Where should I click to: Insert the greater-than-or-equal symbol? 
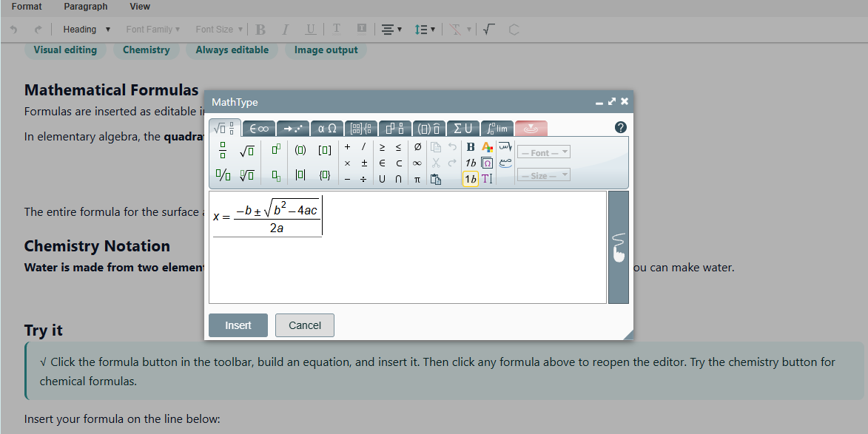[382, 147]
